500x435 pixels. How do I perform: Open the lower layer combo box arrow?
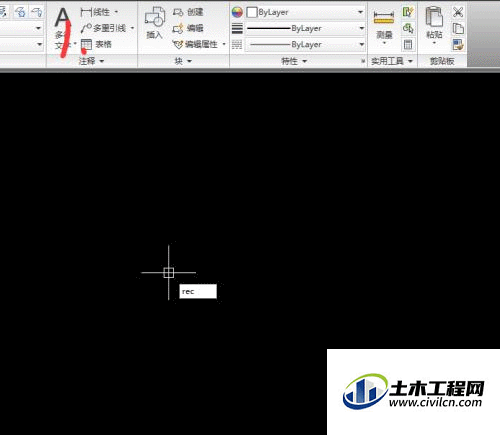click(x=40, y=44)
